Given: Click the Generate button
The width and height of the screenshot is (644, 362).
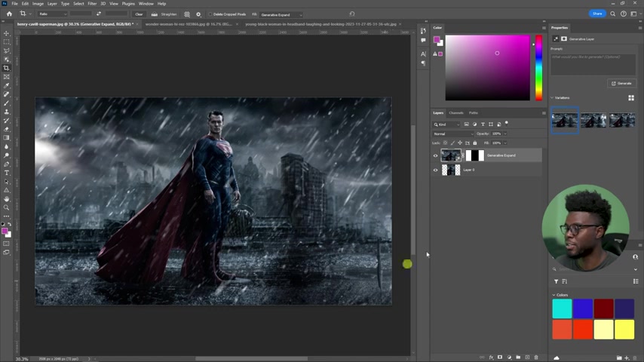Looking at the screenshot, I should coord(621,84).
